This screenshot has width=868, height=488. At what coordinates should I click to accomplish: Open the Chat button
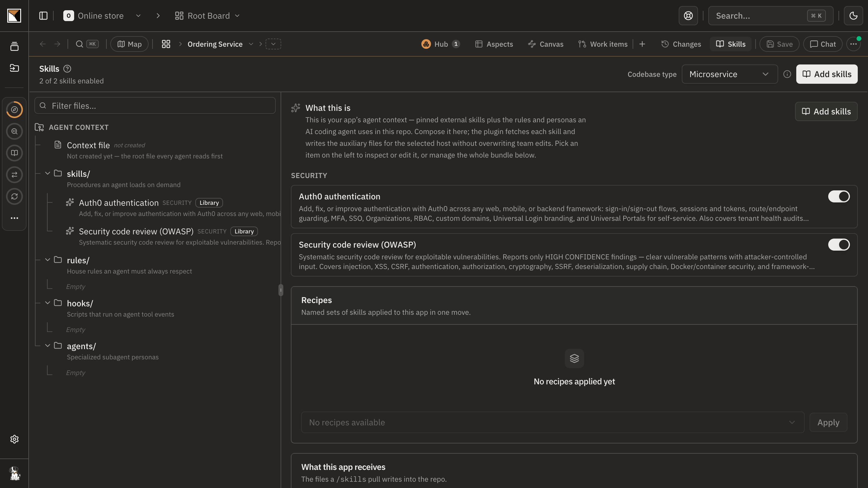(822, 44)
